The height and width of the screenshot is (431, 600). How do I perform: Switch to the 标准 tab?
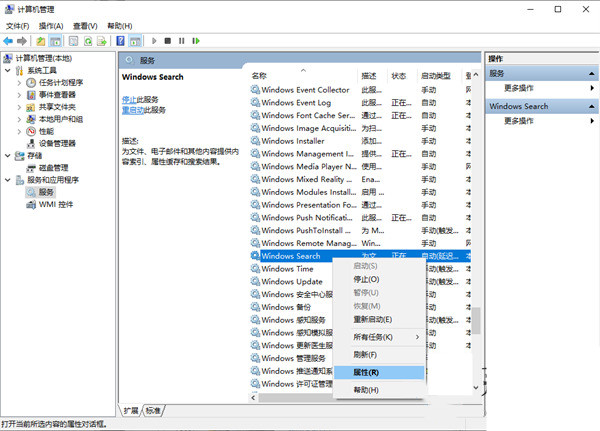pyautogui.click(x=153, y=411)
